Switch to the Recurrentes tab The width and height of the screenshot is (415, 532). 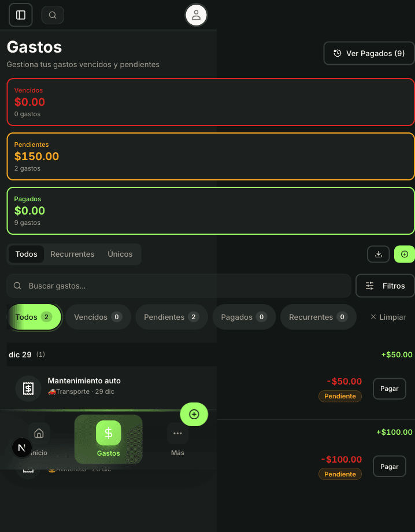point(72,254)
